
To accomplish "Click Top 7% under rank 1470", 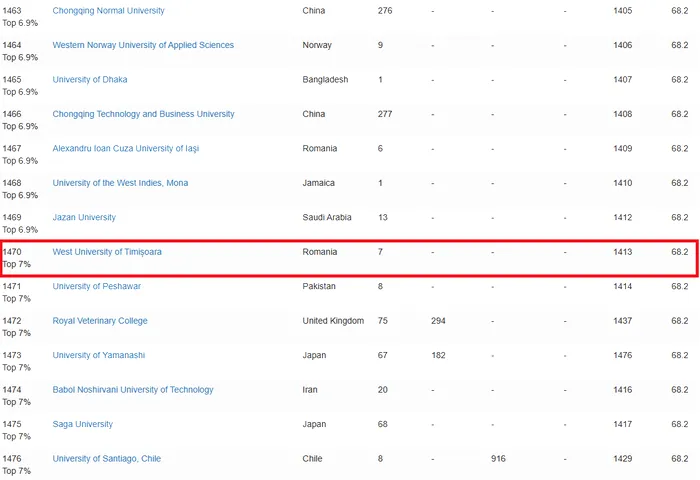I will [x=17, y=264].
